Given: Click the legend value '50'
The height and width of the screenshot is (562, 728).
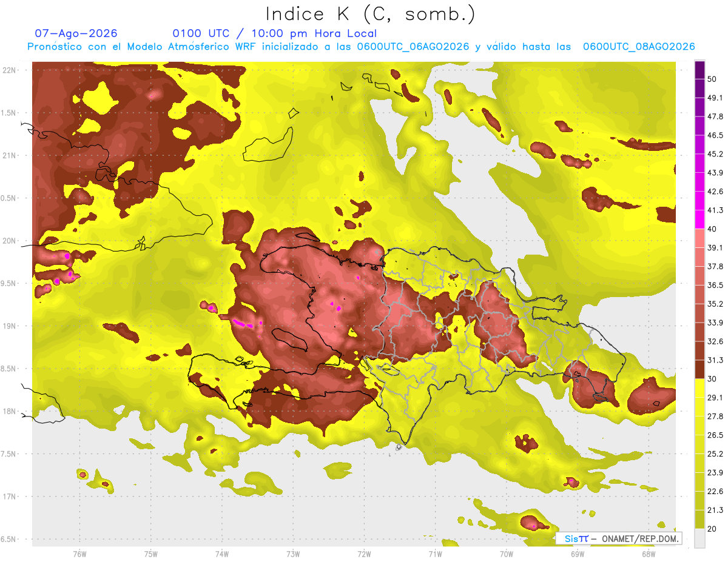Looking at the screenshot, I should tap(712, 79).
